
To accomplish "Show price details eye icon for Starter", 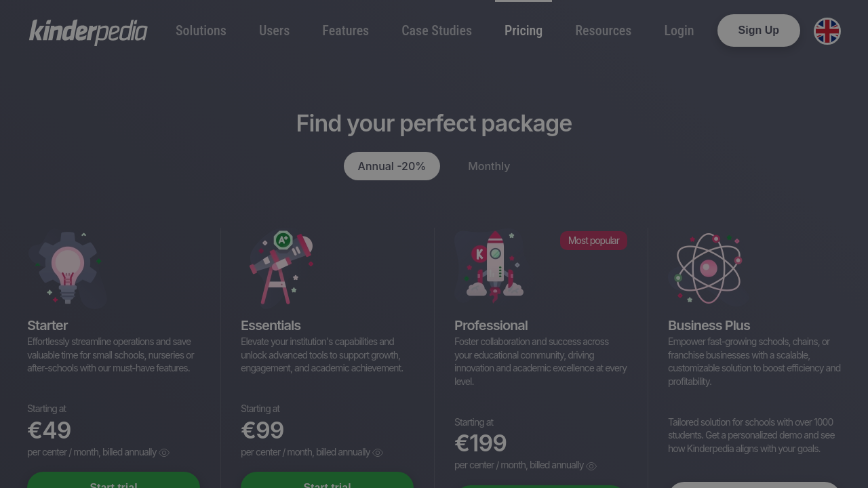I will pyautogui.click(x=164, y=453).
